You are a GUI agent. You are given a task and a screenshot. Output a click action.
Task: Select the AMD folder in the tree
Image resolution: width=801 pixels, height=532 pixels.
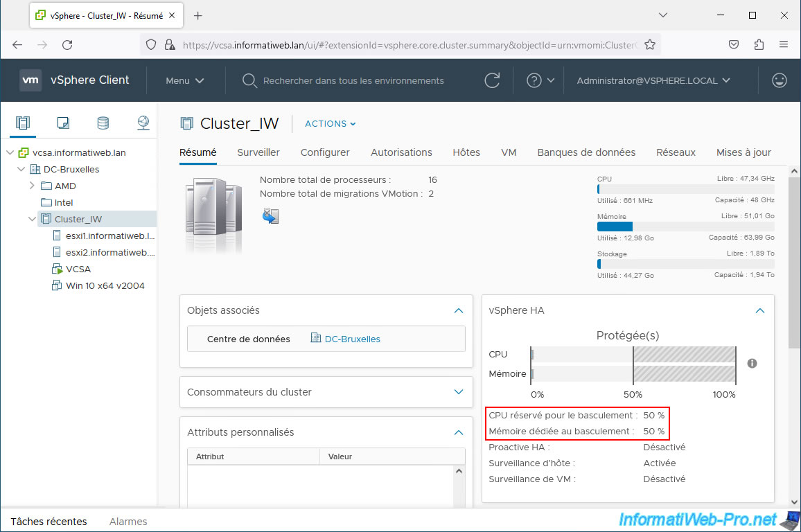click(65, 186)
